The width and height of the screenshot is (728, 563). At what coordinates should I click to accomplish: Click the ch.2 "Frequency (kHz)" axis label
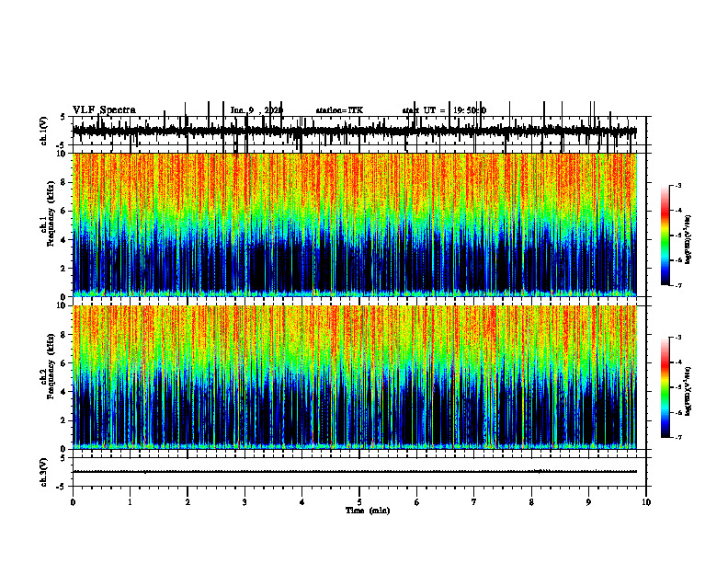pyautogui.click(x=51, y=365)
